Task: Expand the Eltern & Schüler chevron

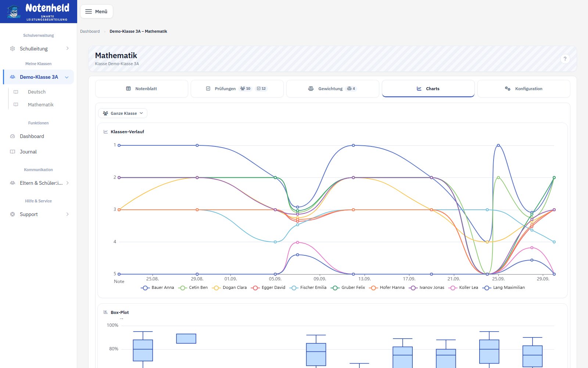Action: (x=67, y=183)
